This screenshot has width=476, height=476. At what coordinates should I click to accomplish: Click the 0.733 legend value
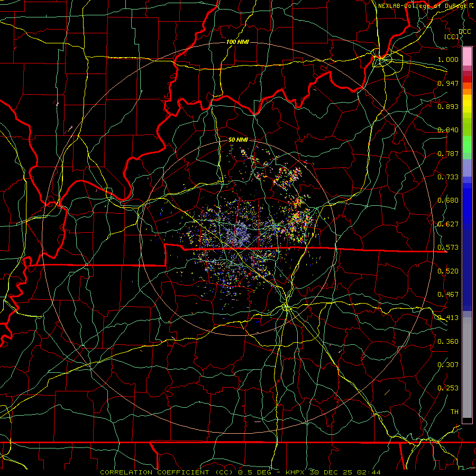(448, 177)
